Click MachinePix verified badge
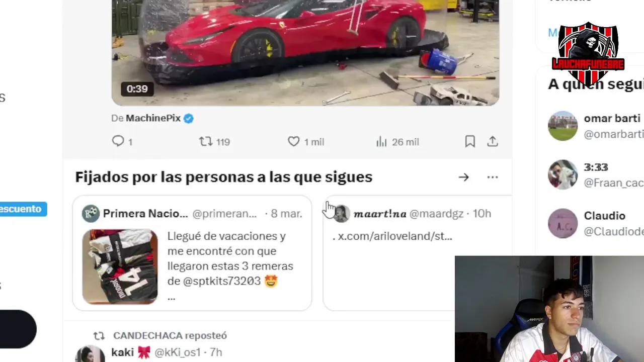 (x=189, y=118)
